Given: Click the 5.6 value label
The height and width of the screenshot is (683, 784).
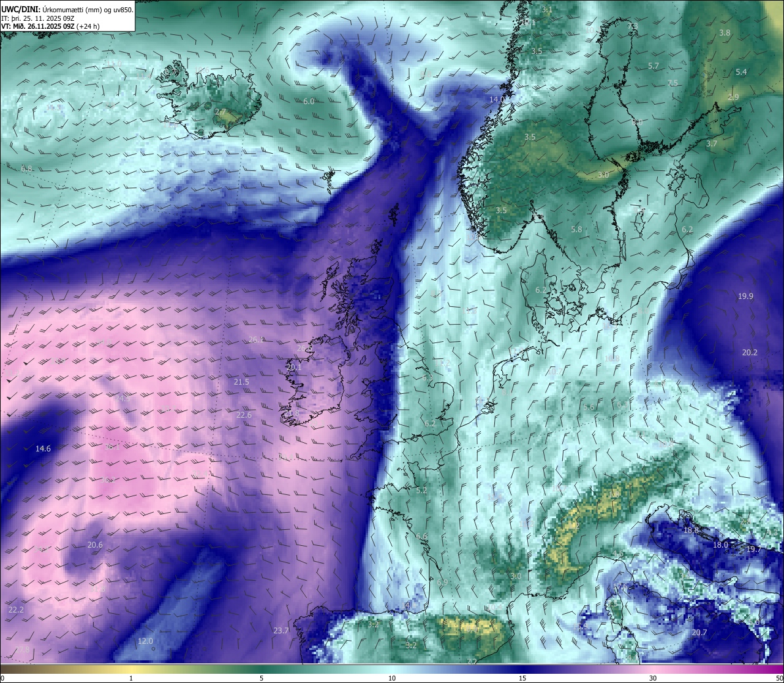Looking at the screenshot, I should click(589, 407).
